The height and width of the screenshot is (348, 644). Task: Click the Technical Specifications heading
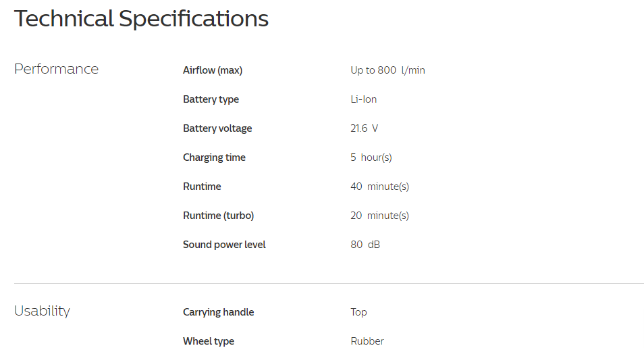click(141, 19)
